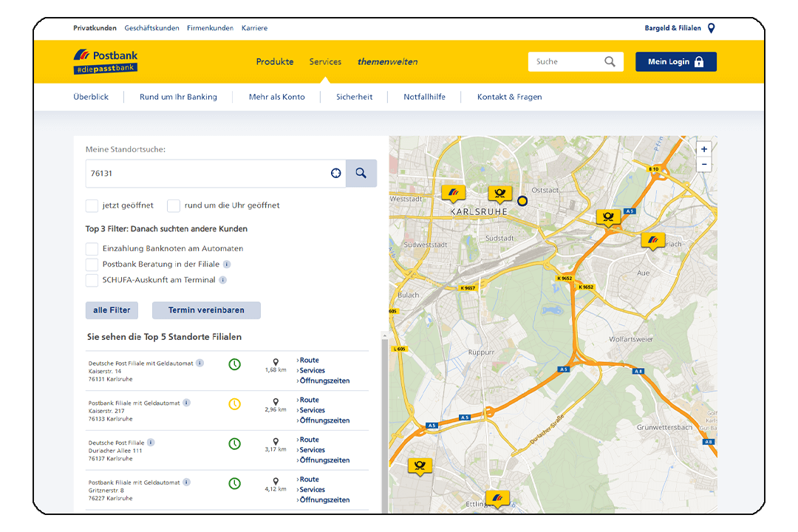Click Postbank map marker near Durlach
The image size is (798, 532).
[x=653, y=241]
